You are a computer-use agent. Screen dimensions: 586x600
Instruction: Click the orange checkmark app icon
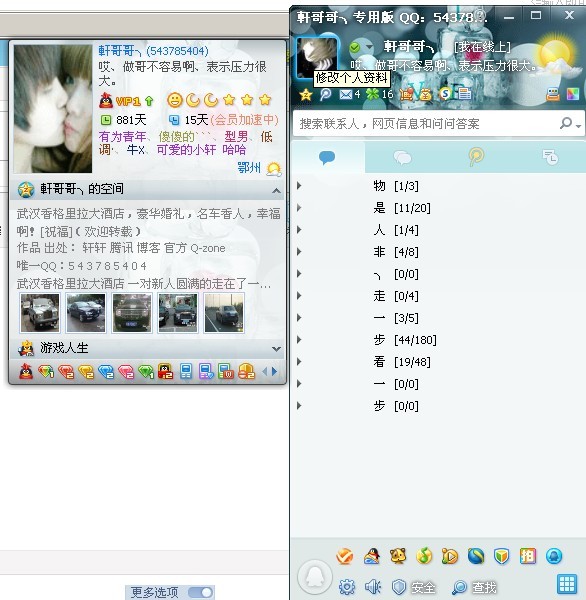[344, 556]
